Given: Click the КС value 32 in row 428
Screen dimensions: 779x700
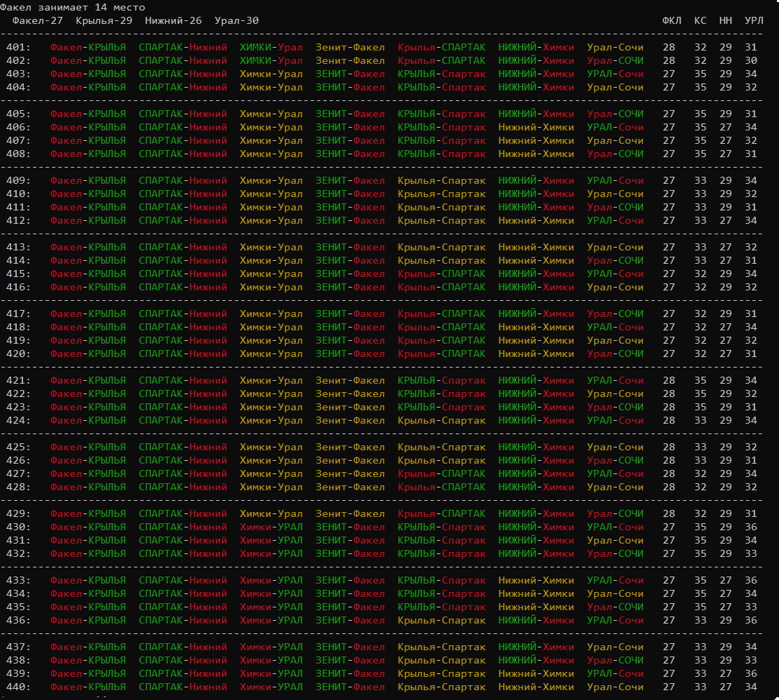Looking at the screenshot, I should (700, 487).
